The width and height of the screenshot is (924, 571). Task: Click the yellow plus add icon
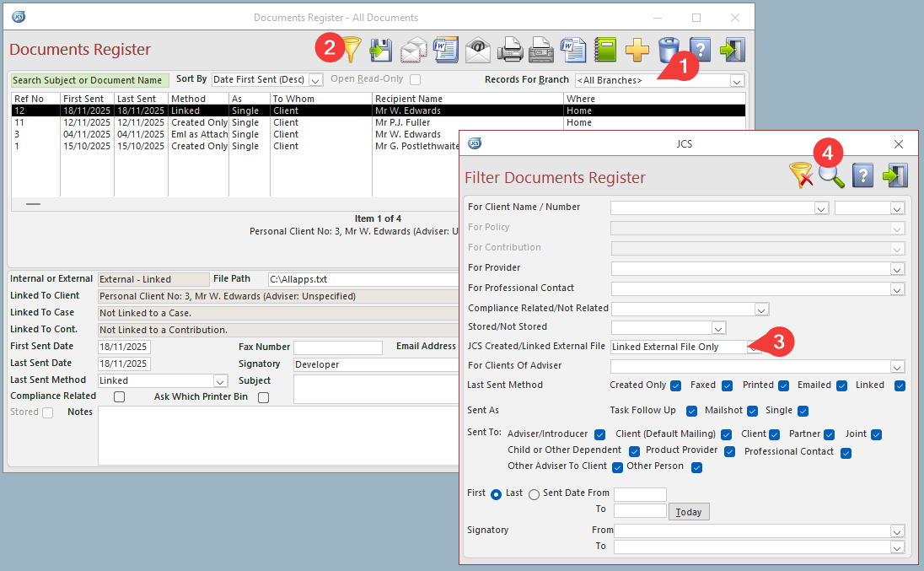pos(637,50)
